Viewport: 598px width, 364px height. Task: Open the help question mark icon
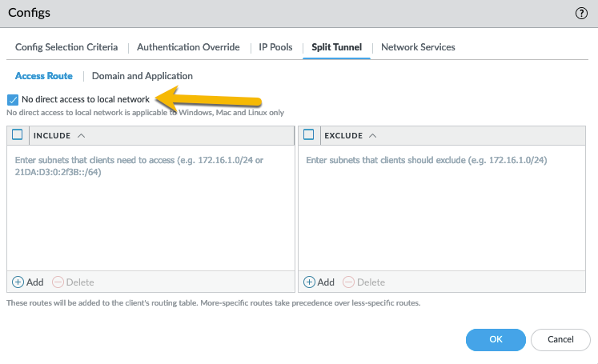click(581, 14)
